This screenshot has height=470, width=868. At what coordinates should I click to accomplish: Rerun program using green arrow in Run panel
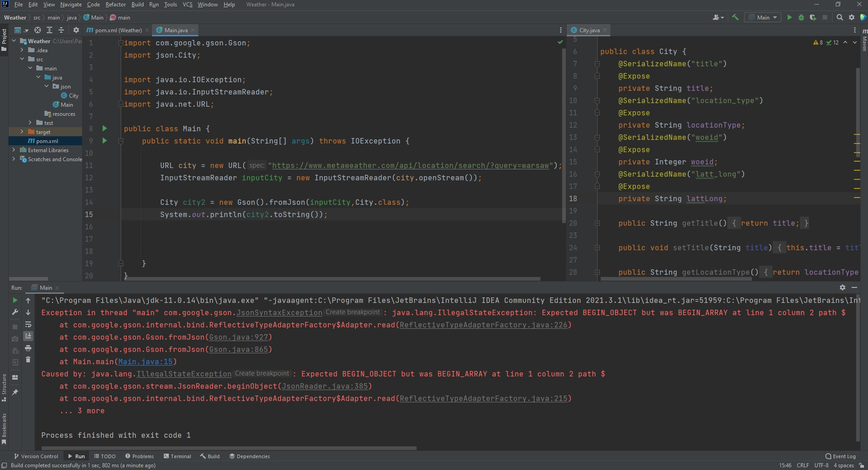15,300
